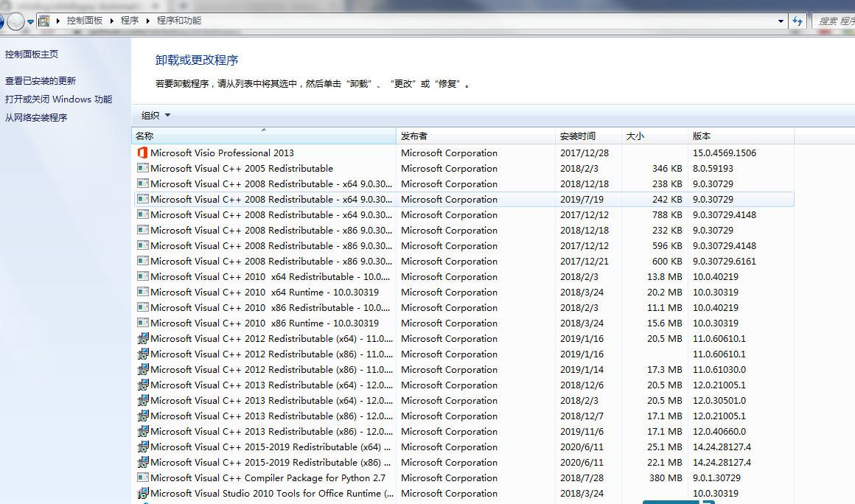Viewport: 855px width, 504px height.
Task: Click size 788 KB cell
Action: (667, 214)
